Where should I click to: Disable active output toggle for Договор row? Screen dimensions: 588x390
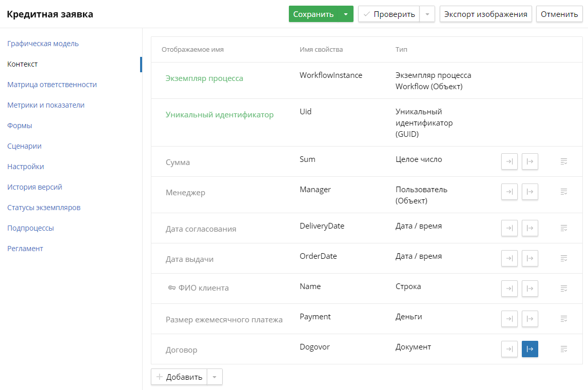530,349
